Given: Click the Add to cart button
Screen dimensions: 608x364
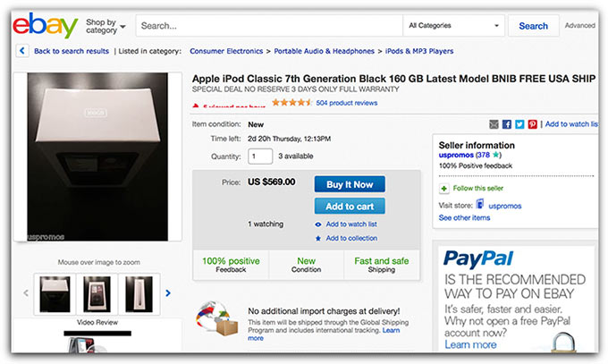Looking at the screenshot, I should pos(350,206).
